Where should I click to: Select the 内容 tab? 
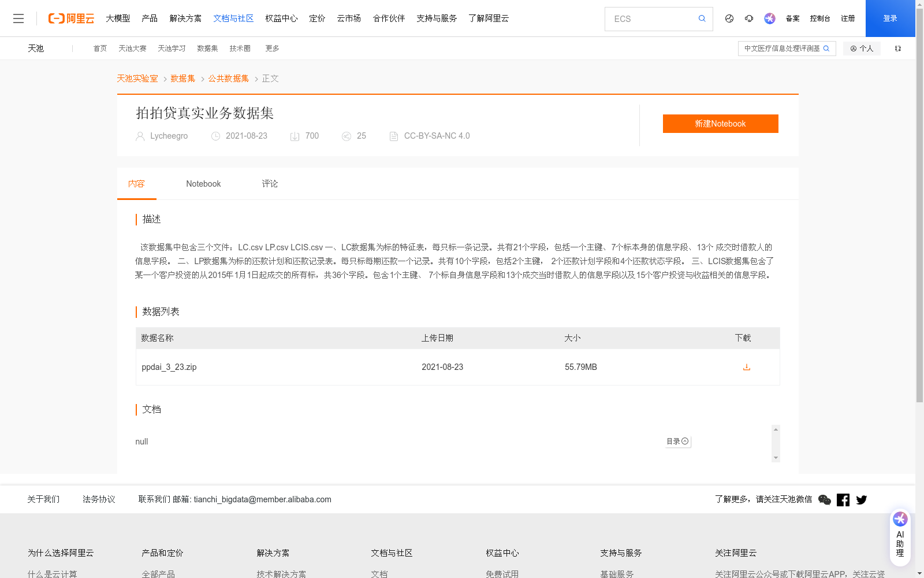click(x=137, y=184)
